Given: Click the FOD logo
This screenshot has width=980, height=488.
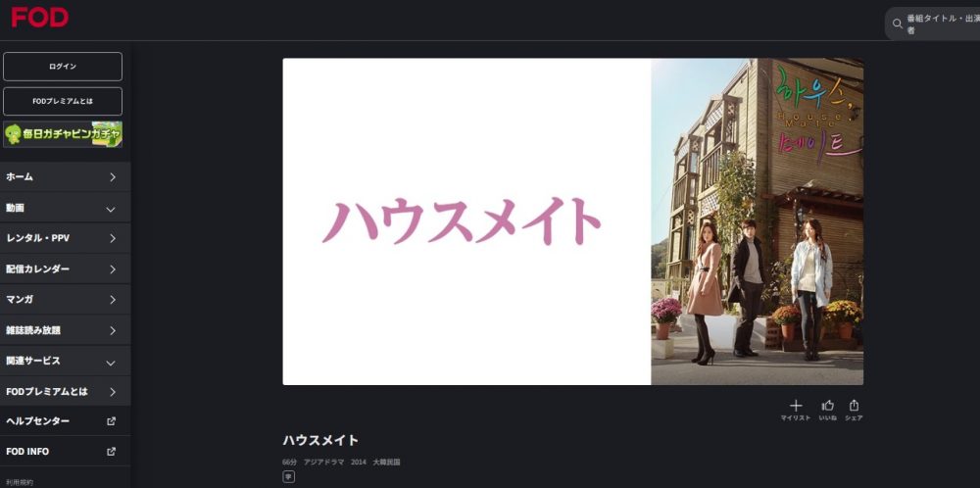Looking at the screenshot, I should point(40,17).
